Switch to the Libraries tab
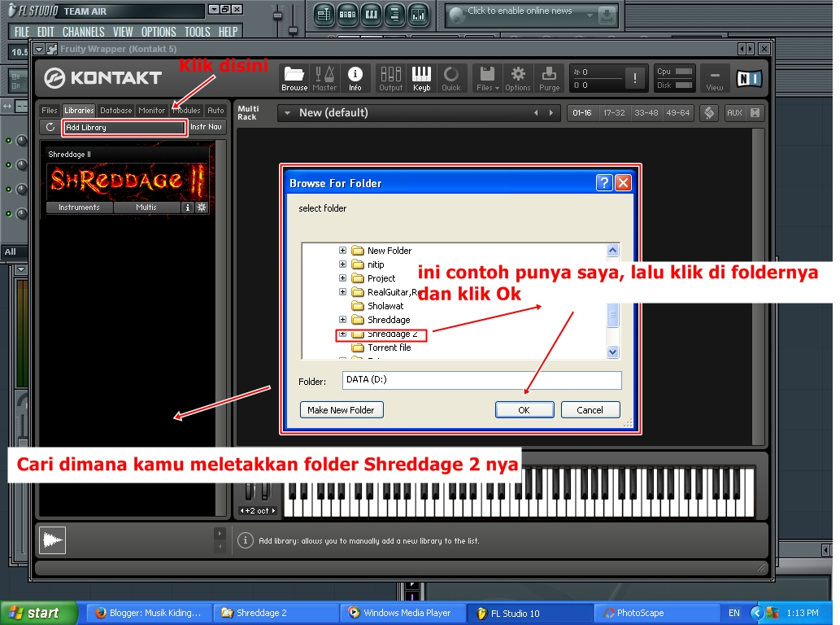This screenshot has width=840, height=625. tap(79, 111)
